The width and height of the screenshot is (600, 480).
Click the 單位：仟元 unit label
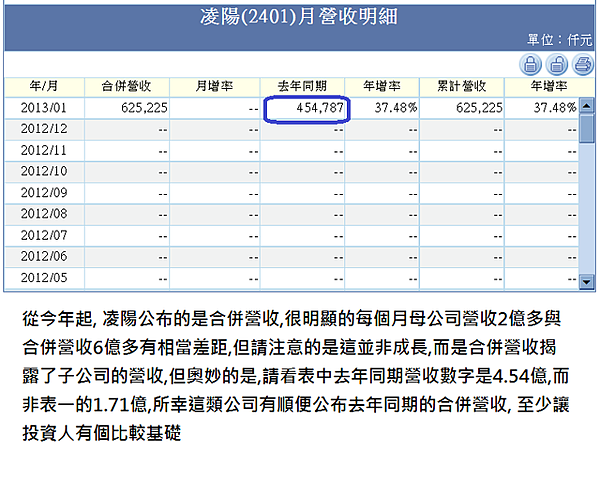click(560, 40)
